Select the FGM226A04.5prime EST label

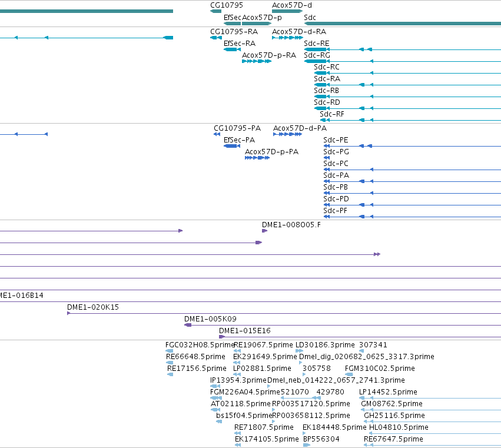click(245, 393)
